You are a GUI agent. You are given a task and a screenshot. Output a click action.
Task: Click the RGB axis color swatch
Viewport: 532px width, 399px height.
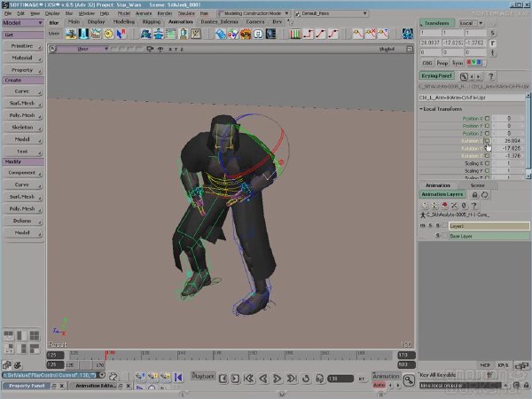(x=474, y=62)
